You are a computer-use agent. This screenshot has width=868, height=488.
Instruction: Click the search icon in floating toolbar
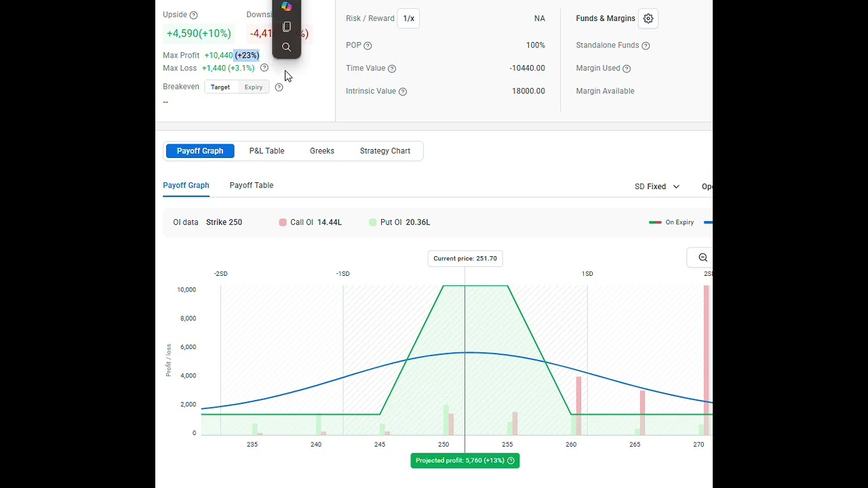287,47
